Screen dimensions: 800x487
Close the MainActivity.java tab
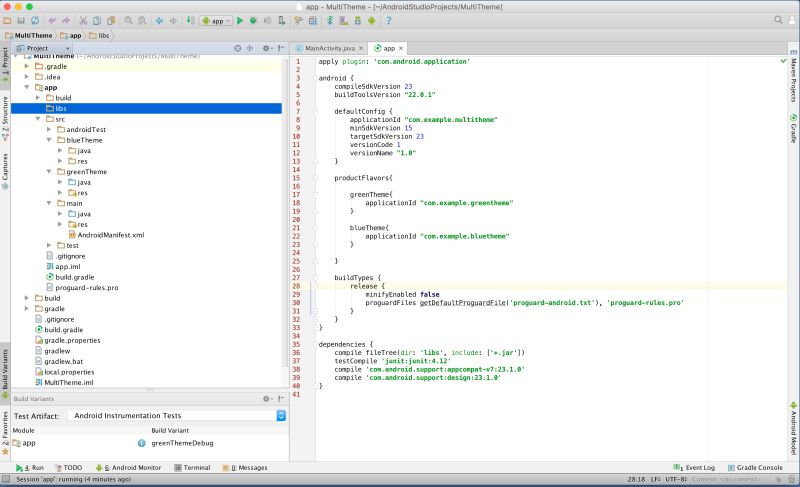[x=361, y=48]
